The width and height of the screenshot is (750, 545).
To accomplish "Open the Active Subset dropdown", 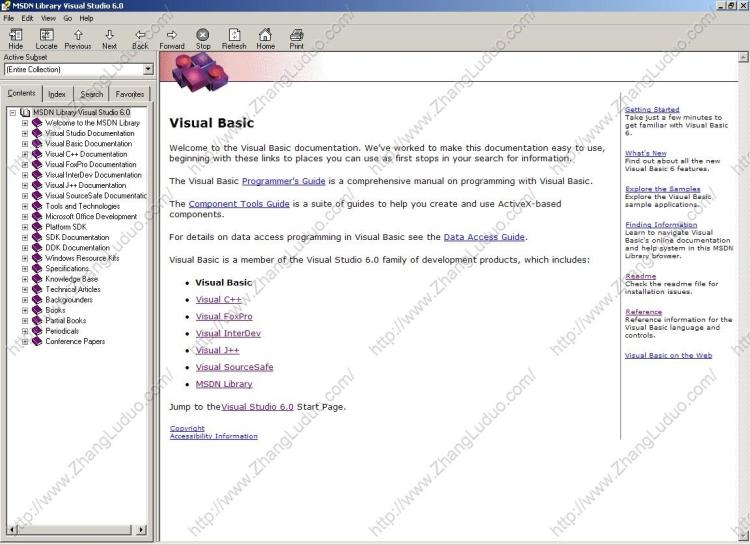I will pos(148,69).
